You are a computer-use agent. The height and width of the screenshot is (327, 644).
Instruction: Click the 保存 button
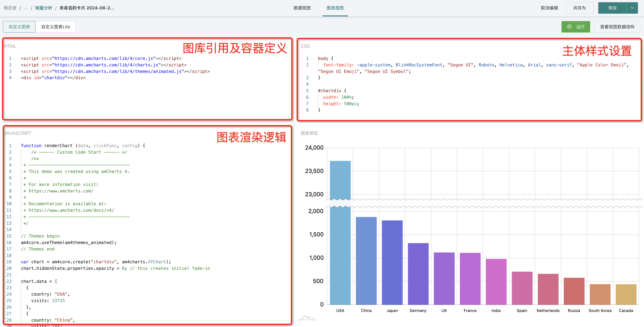(612, 8)
